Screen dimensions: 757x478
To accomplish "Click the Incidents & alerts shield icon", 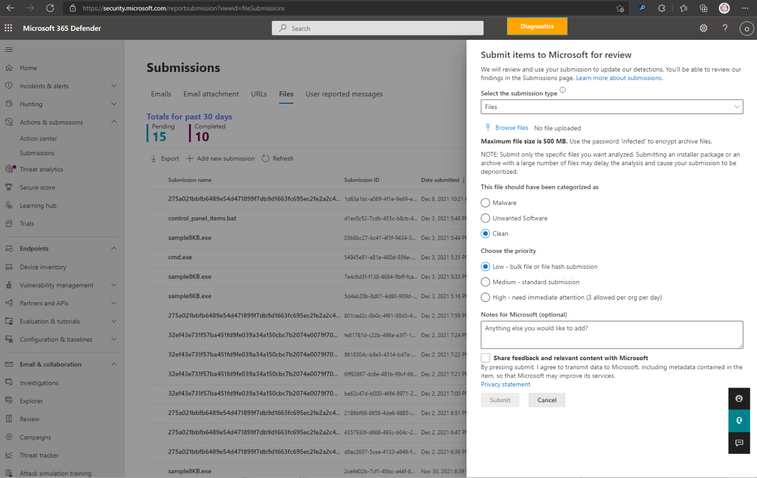I will pos(9,85).
